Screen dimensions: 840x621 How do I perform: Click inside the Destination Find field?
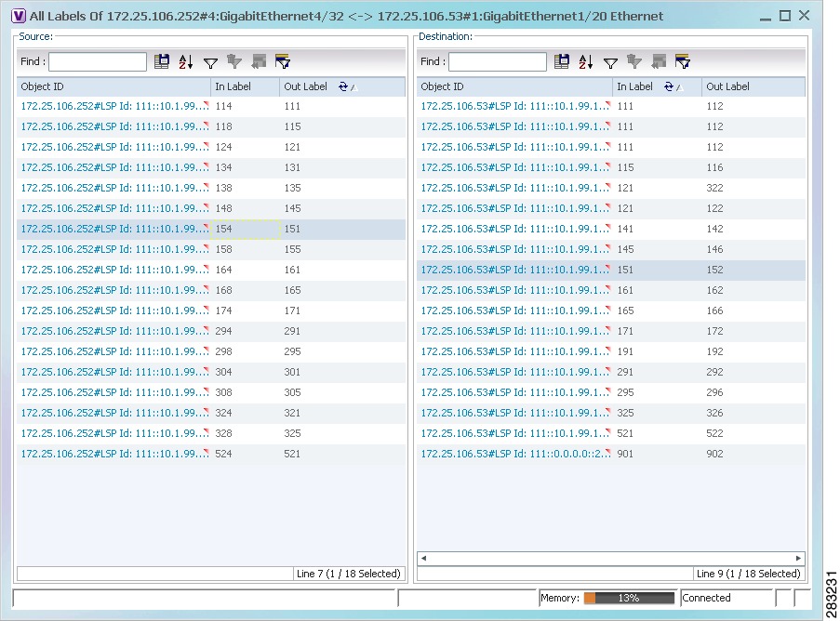(x=497, y=61)
